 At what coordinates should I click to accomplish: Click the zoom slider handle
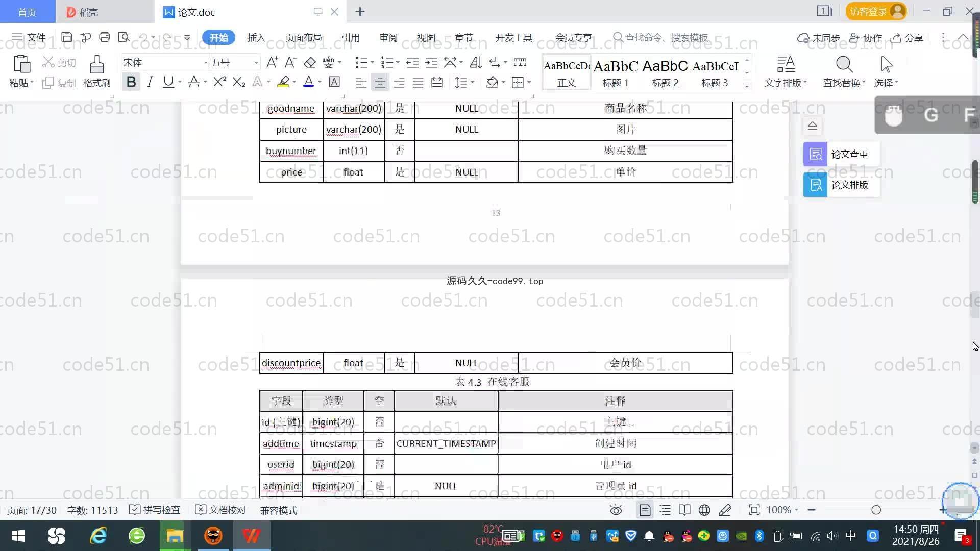click(x=876, y=510)
